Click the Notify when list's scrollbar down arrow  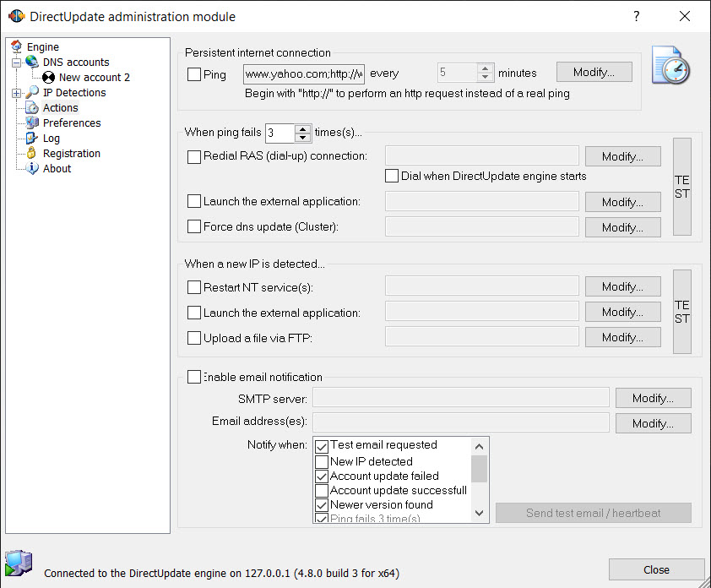[479, 513]
